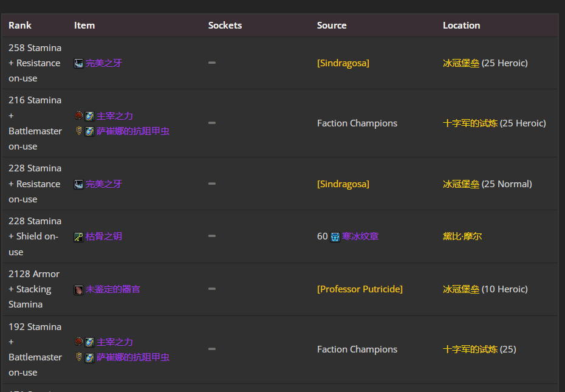Viewport: 565px width, 392px height.
Task: Click blue gem icon next to 萨崔娜的抗阻甲虫
Action: (89, 130)
